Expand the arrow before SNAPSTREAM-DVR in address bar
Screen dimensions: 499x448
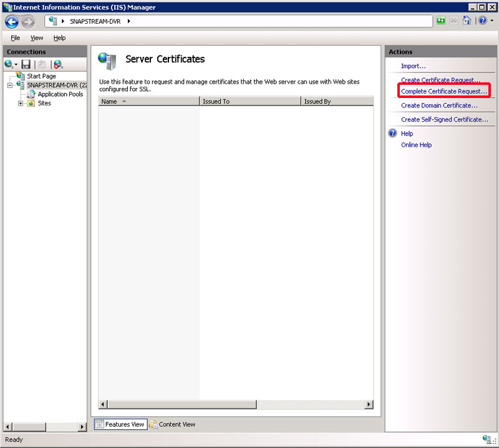coord(63,21)
